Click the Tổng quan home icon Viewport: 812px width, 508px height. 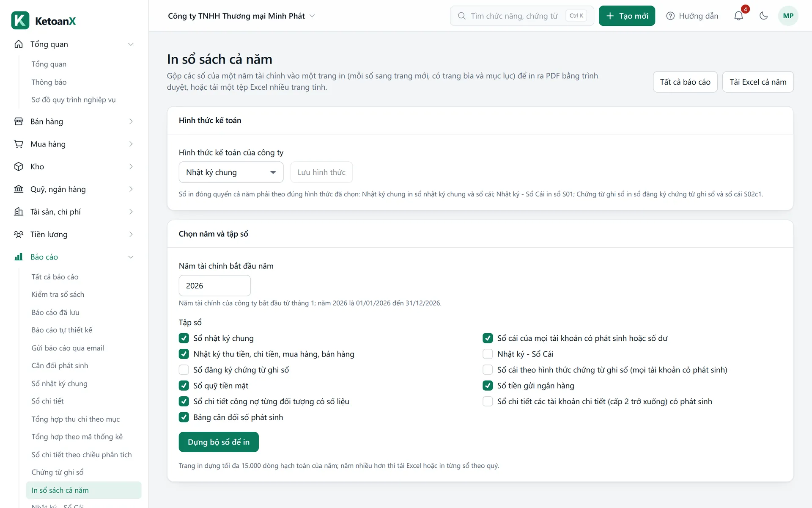click(x=19, y=44)
